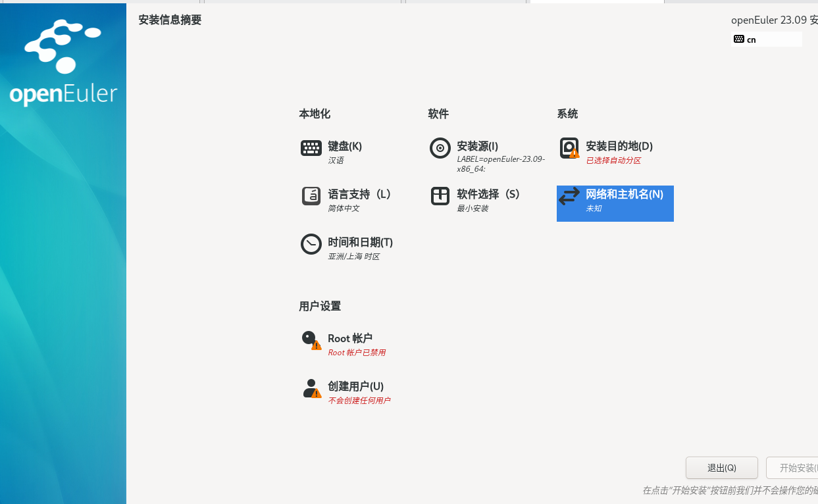Click the 不会创建任何用户 warning text
818x504 pixels.
359,401
